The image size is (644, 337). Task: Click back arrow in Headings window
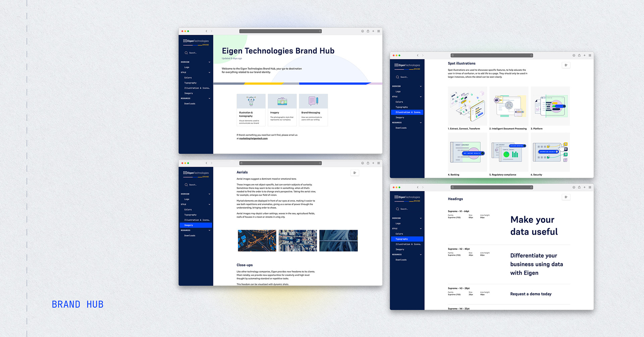(418, 187)
